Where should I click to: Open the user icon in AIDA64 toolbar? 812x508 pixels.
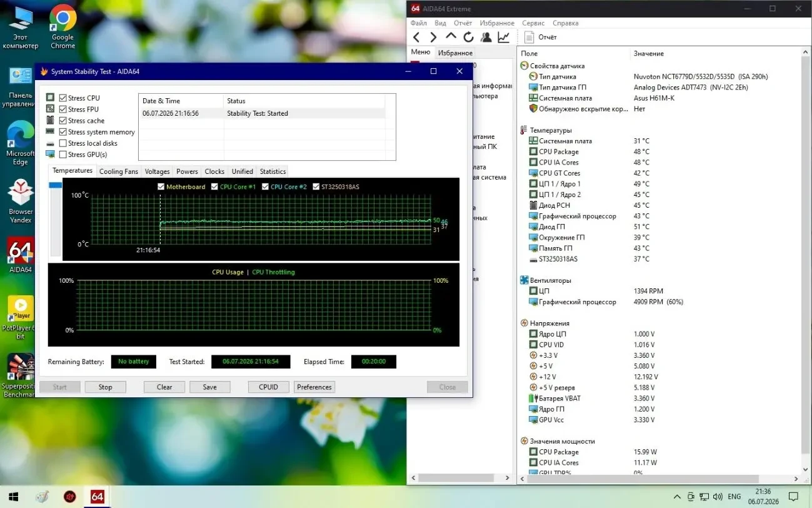486,38
